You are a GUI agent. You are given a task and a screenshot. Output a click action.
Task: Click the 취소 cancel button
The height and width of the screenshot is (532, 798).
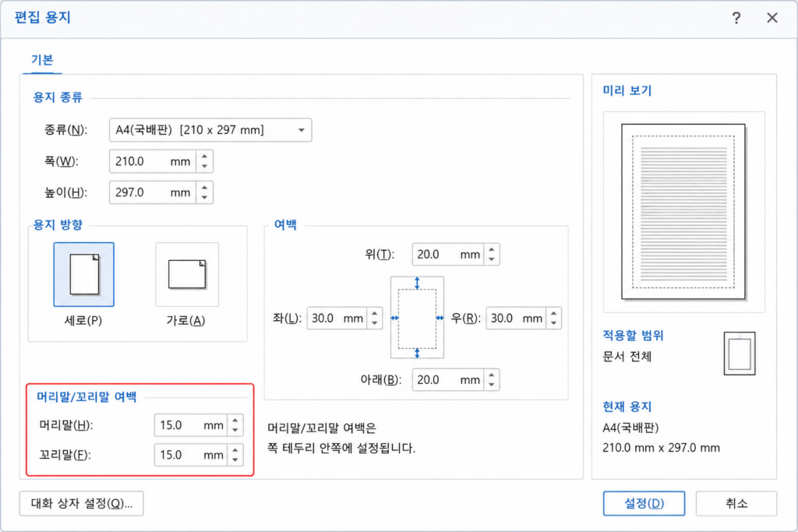coord(736,503)
